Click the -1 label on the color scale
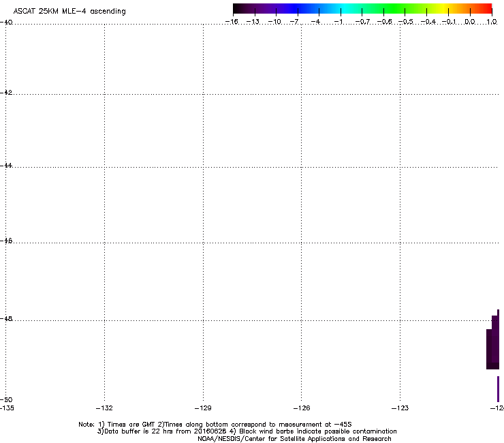This screenshot has height=443, width=504. [338, 22]
